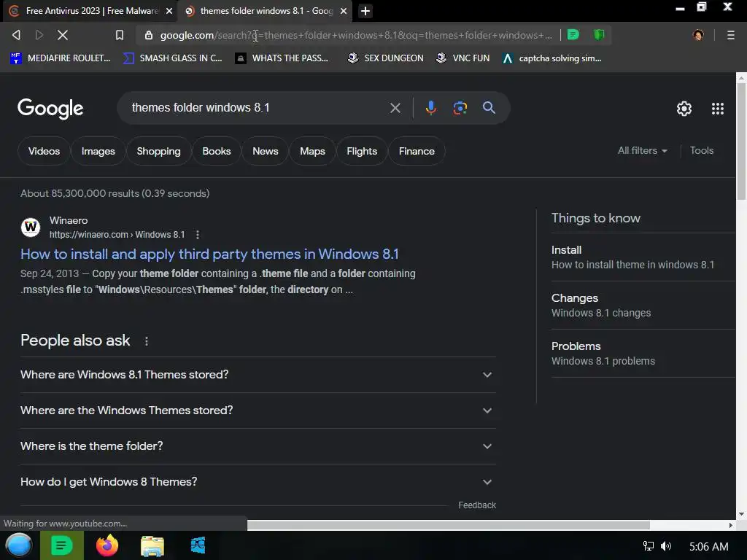The image size is (747, 560).
Task: Open the All filters dropdown
Action: click(x=642, y=150)
